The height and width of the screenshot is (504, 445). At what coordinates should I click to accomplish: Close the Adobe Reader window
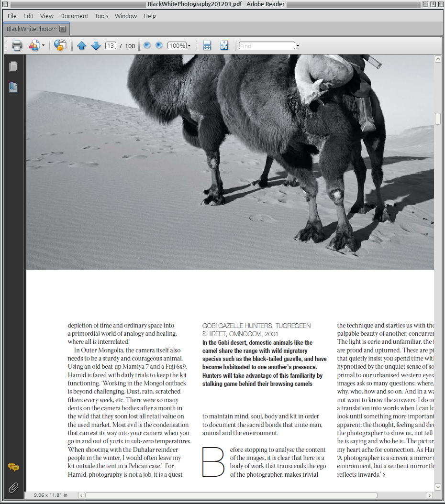[x=441, y=4]
